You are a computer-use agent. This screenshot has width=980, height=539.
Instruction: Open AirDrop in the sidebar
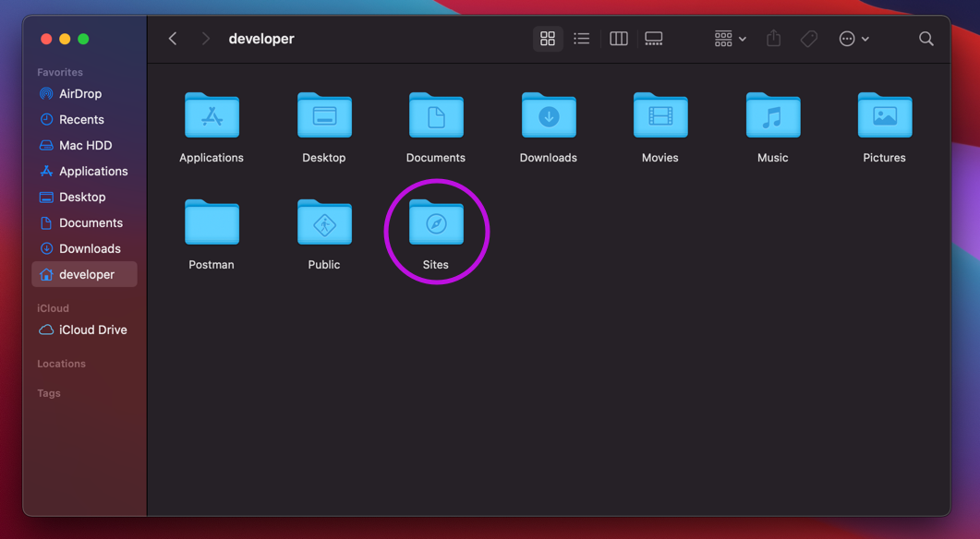coord(84,94)
